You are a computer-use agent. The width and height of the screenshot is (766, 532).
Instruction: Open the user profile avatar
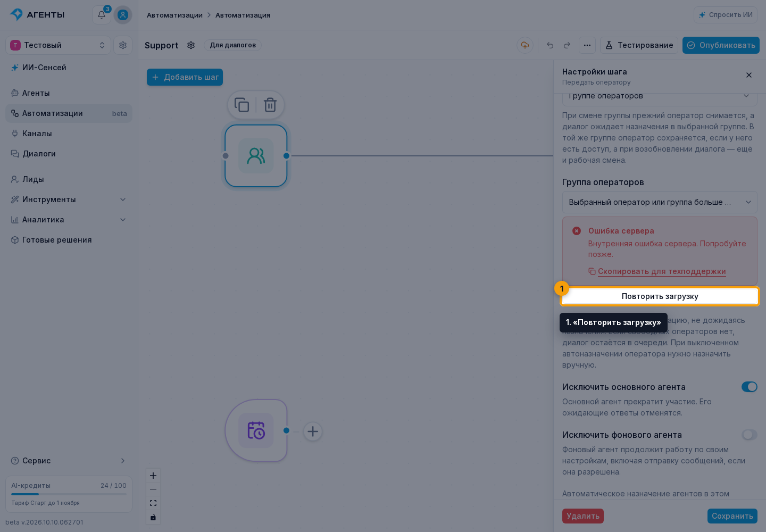point(123,15)
